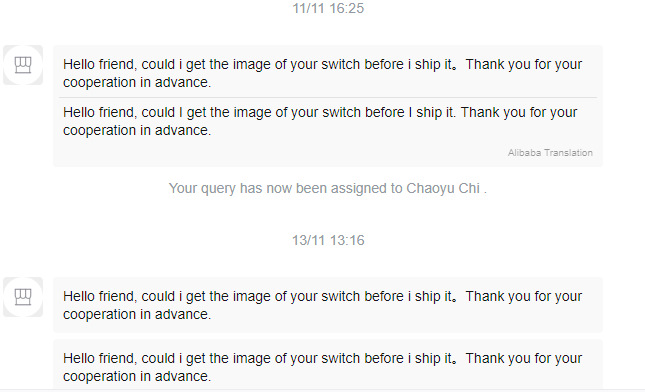Select the 11/11 16:25 timestamp
Viewport: 645px width, 392px height.
[328, 8]
